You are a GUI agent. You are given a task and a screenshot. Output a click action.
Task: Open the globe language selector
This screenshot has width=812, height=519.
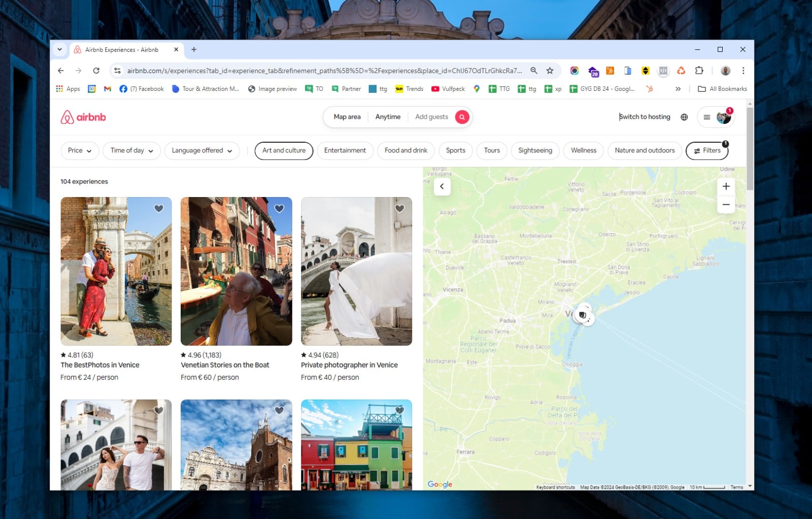click(x=684, y=117)
